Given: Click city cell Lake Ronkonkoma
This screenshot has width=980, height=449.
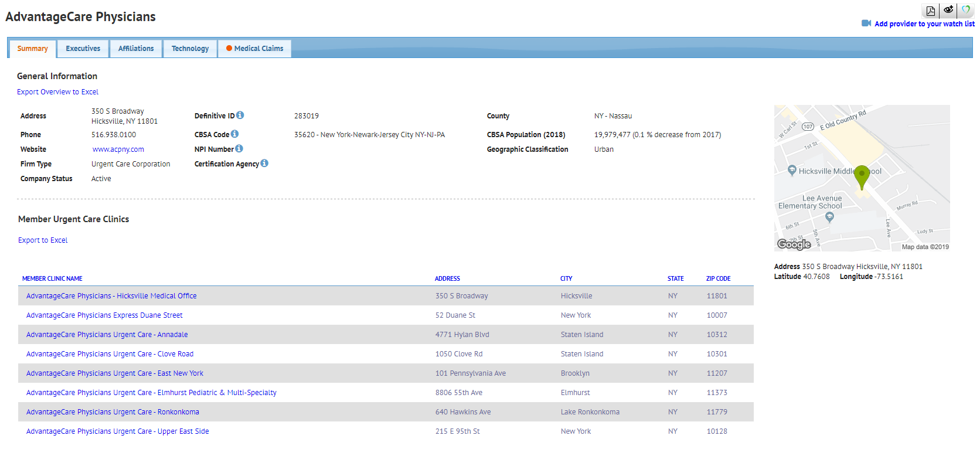Looking at the screenshot, I should [590, 412].
